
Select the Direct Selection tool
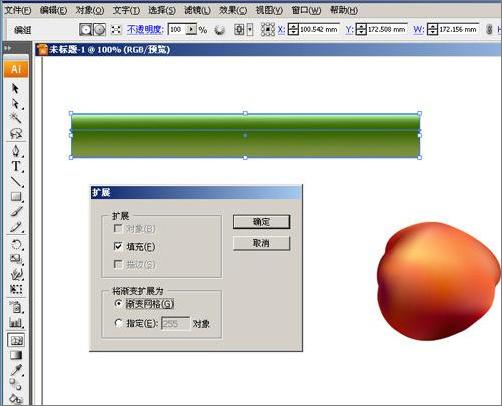click(x=16, y=104)
